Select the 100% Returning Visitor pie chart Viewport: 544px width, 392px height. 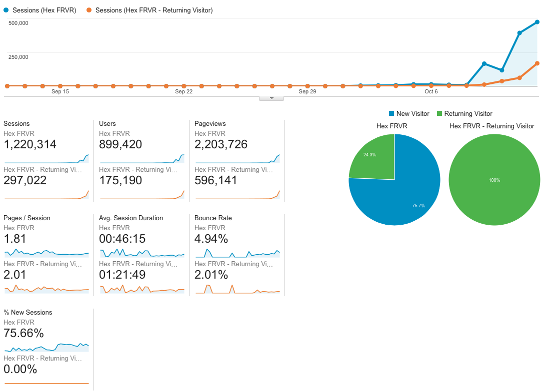494,180
